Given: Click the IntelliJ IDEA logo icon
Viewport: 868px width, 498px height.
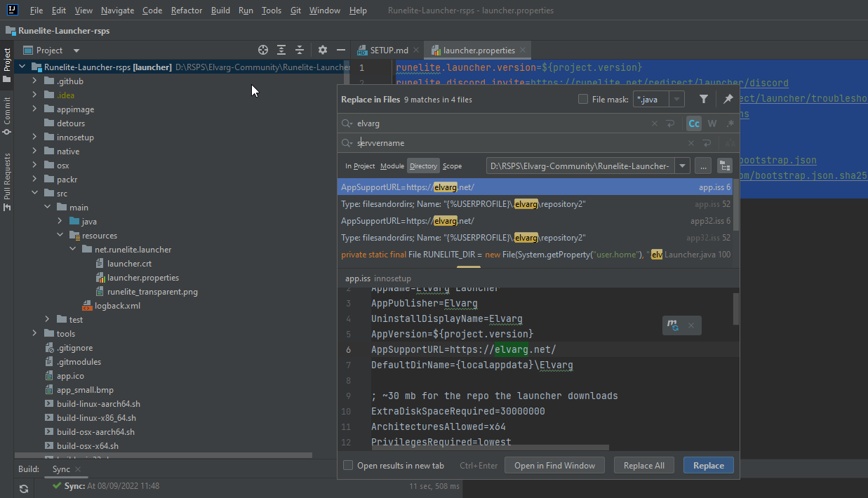Looking at the screenshot, I should tap(12, 11).
